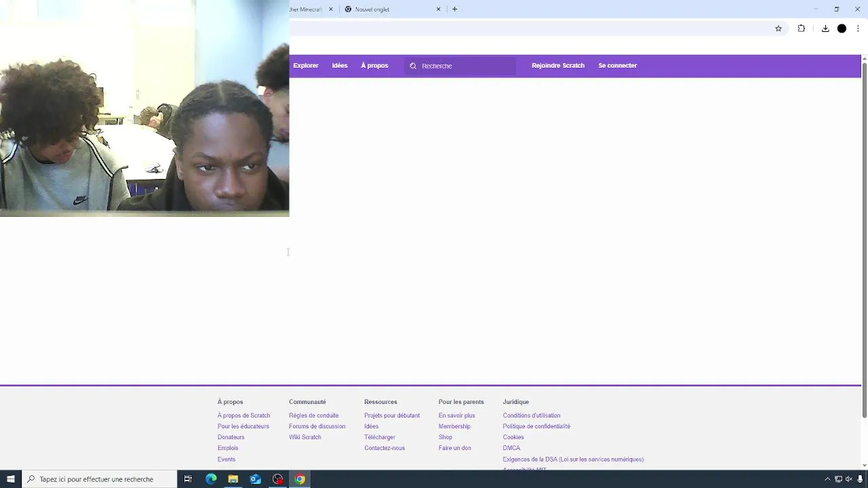Open À propos in Scratch navigation
868x488 pixels.
coord(374,66)
